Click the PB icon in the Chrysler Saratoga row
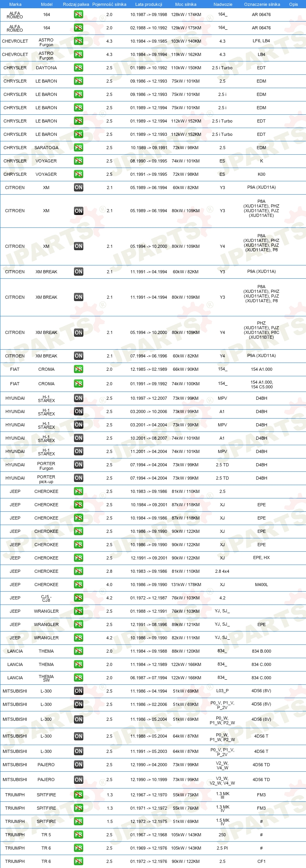Screen dimensions: 306x868 (78, 148)
